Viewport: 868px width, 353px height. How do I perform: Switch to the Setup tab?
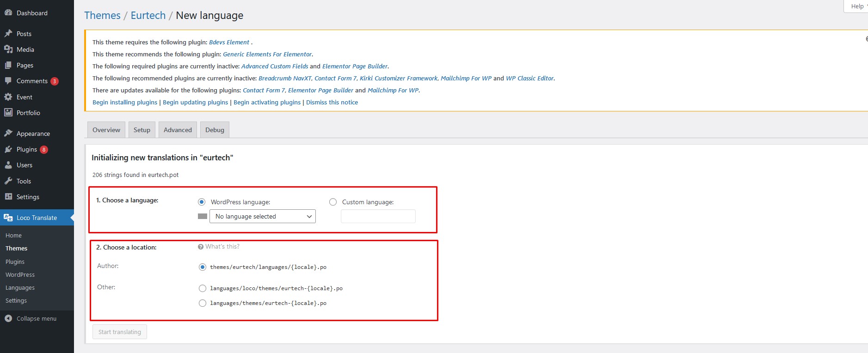click(142, 130)
